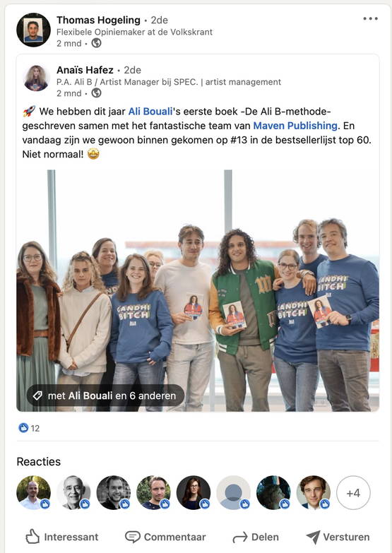392x553 pixels.
Task: Click the globe visibility icon under Thomas Hogeling
Action: [x=96, y=43]
